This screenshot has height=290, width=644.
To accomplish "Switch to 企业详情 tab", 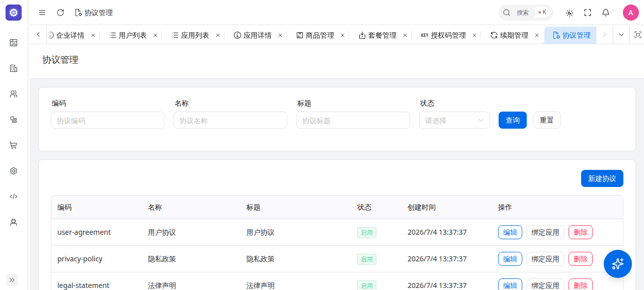I will point(69,35).
